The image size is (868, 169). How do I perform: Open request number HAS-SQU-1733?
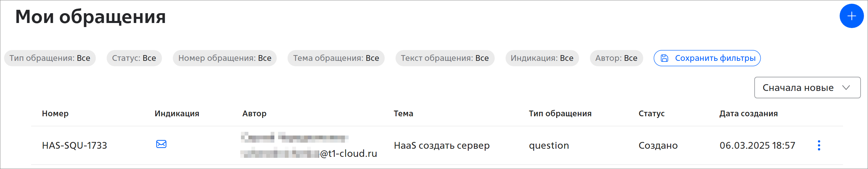(74, 145)
